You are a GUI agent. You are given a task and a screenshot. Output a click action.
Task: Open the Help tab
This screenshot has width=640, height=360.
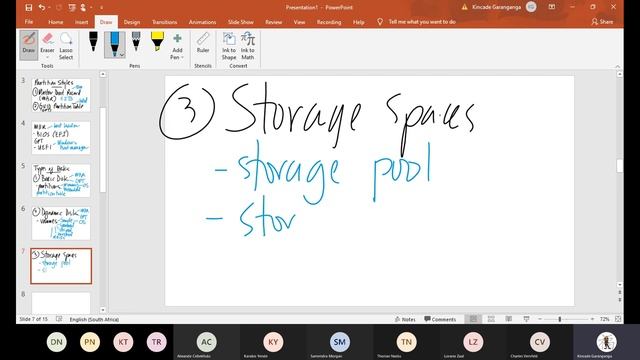pos(358,22)
